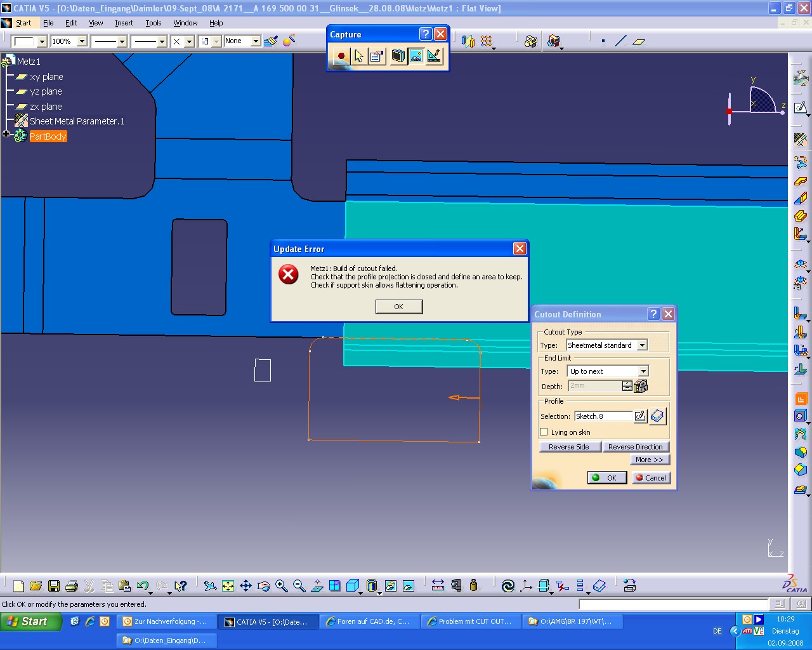Click the Profile Selection field Sketch.8

coord(603,416)
